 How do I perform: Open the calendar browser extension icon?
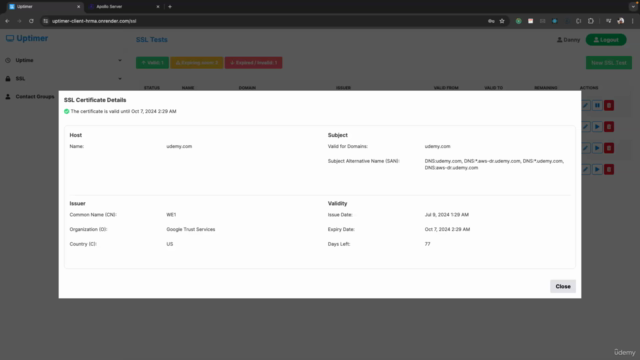pyautogui.click(x=530, y=21)
